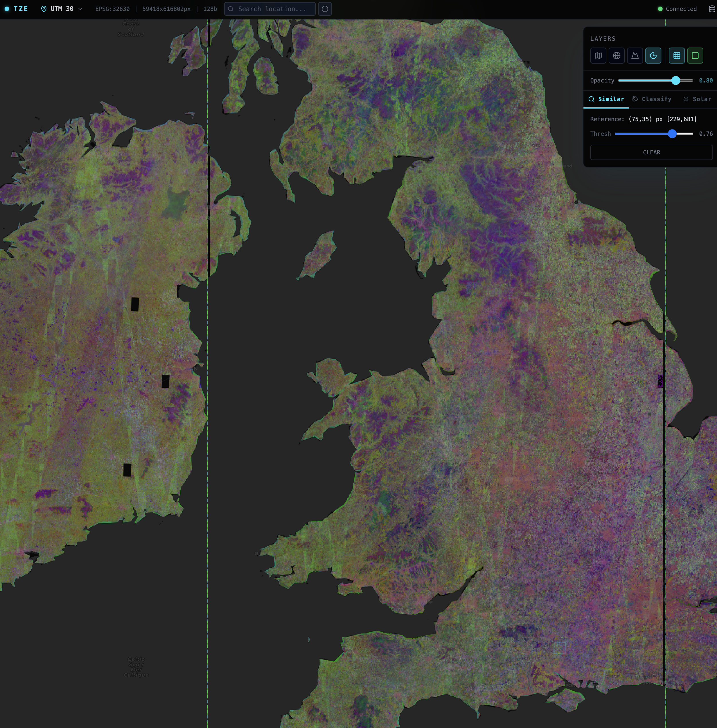Select the map base layer icon
Screen dimensions: 717x728
click(598, 56)
